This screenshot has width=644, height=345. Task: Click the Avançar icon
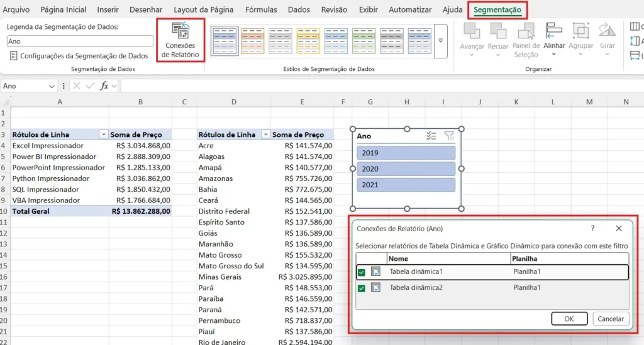(x=472, y=31)
